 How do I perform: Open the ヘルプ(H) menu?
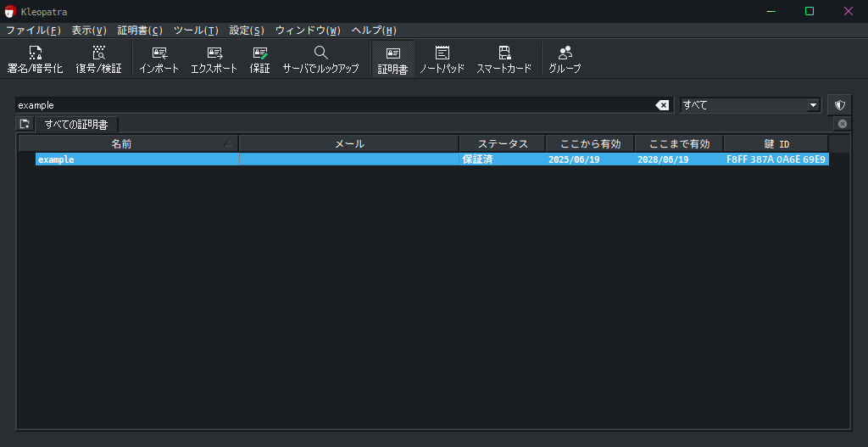coord(374,31)
